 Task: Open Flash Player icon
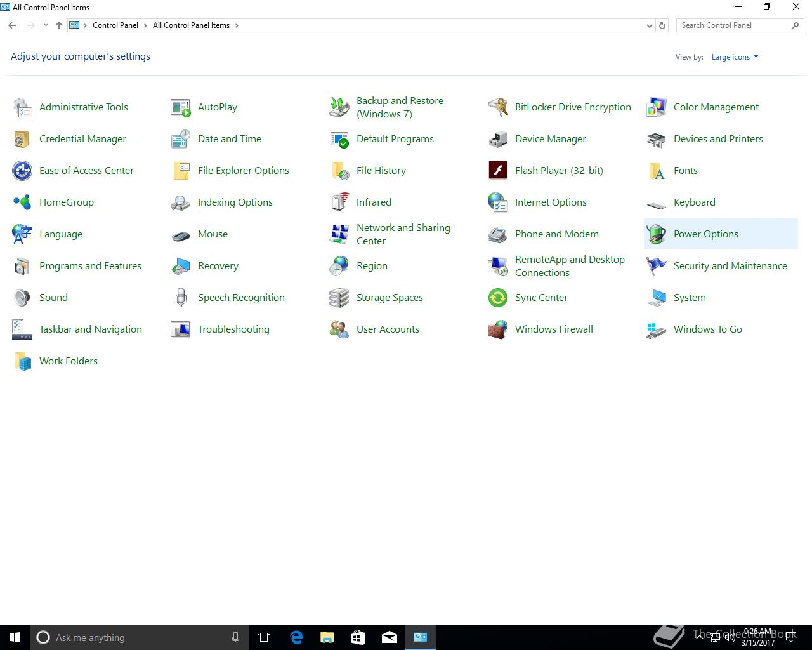tap(498, 171)
